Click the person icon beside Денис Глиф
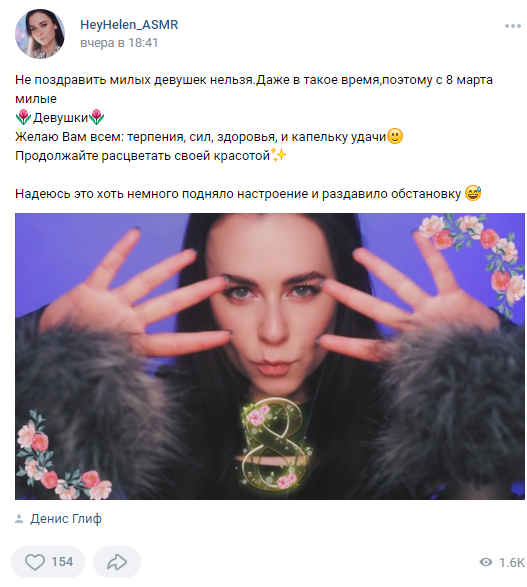The image size is (527, 587). click(x=19, y=519)
